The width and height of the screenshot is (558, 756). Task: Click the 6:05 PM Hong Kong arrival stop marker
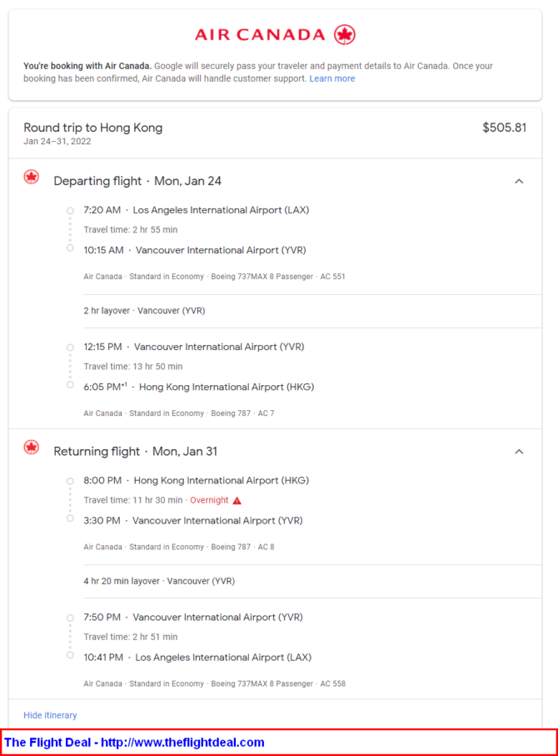pos(70,385)
